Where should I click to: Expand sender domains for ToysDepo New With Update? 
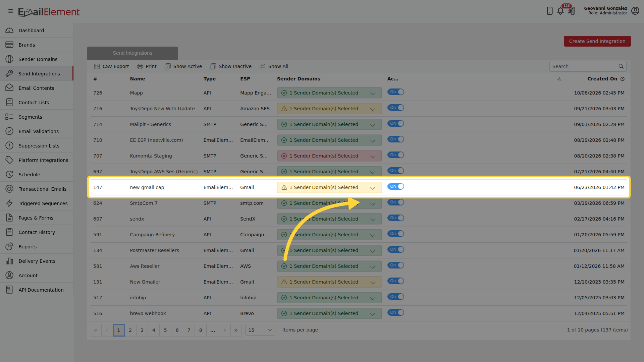(329, 109)
